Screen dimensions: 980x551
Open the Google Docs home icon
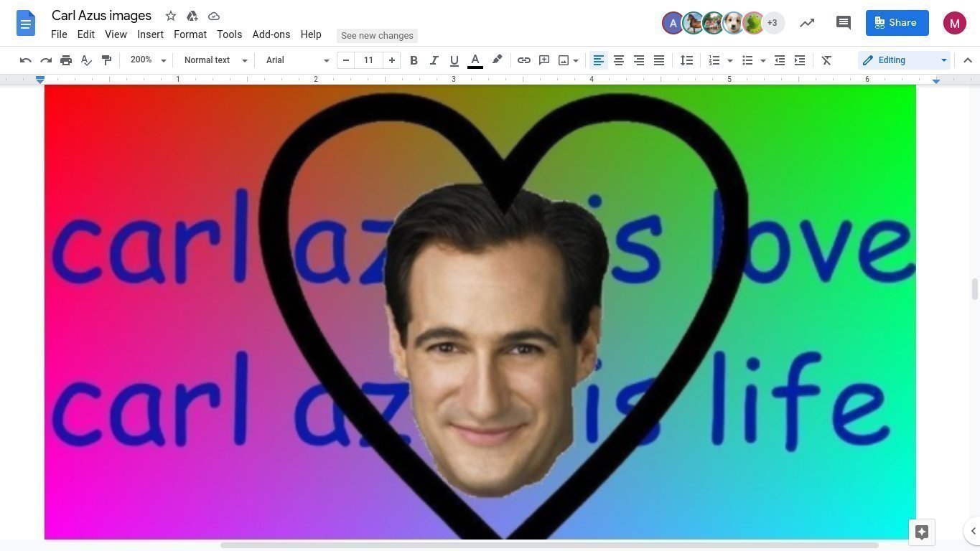26,24
